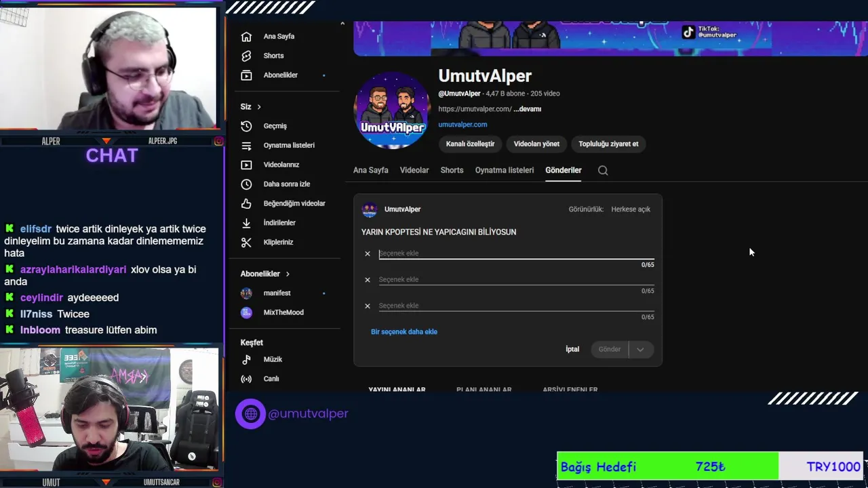Click the Instagram icon beside ALPEER.JPG

(219, 141)
